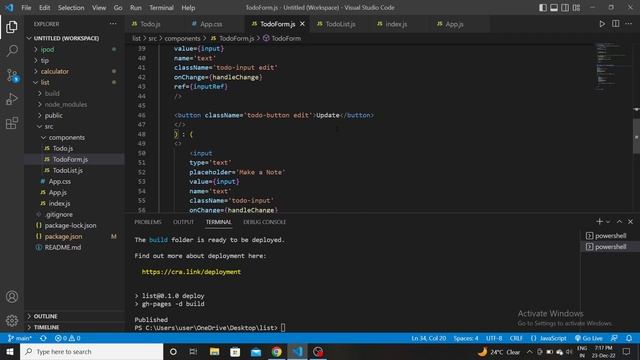This screenshot has height=360, width=640.
Task: Open the Run and Debug view
Action: coord(12,99)
